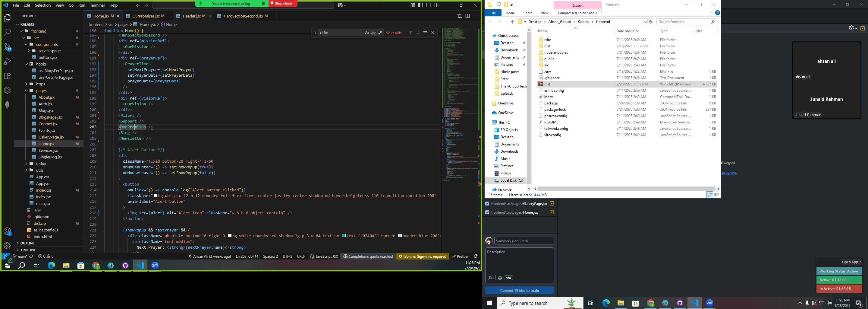Close the Home.jsx editor tab
This screenshot has height=309, width=868.
click(118, 16)
